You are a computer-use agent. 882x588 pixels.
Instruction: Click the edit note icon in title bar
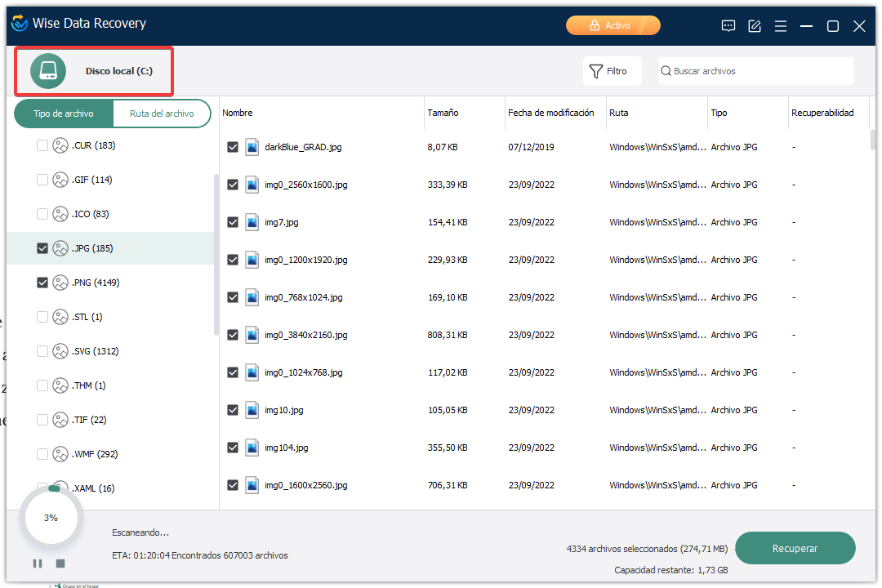(x=755, y=26)
